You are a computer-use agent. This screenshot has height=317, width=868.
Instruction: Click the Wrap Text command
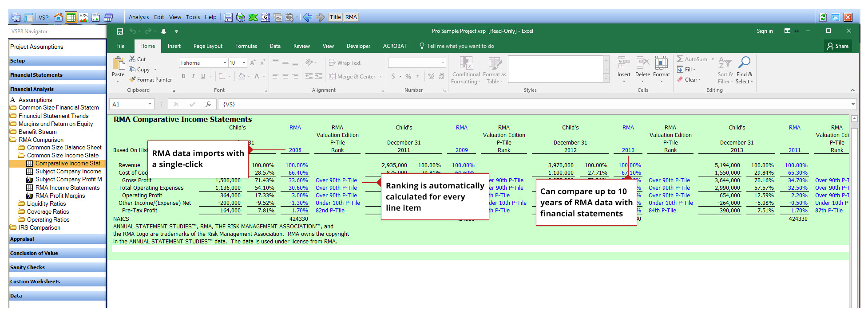coord(345,63)
